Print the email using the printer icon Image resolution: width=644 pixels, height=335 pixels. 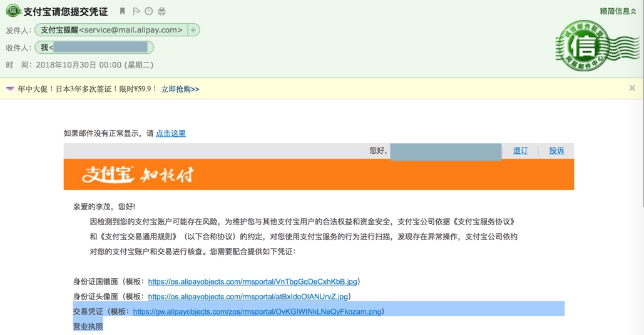(x=162, y=11)
